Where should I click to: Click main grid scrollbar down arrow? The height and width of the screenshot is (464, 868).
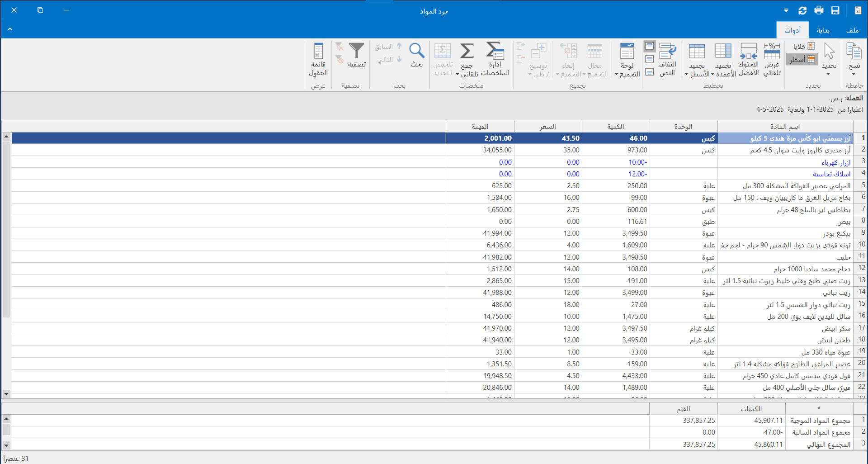pos(6,394)
